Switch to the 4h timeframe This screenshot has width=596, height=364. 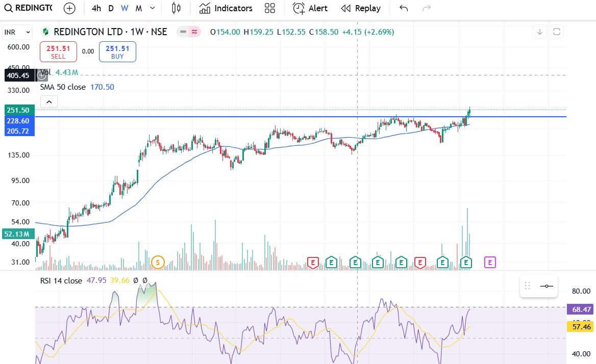(96, 8)
